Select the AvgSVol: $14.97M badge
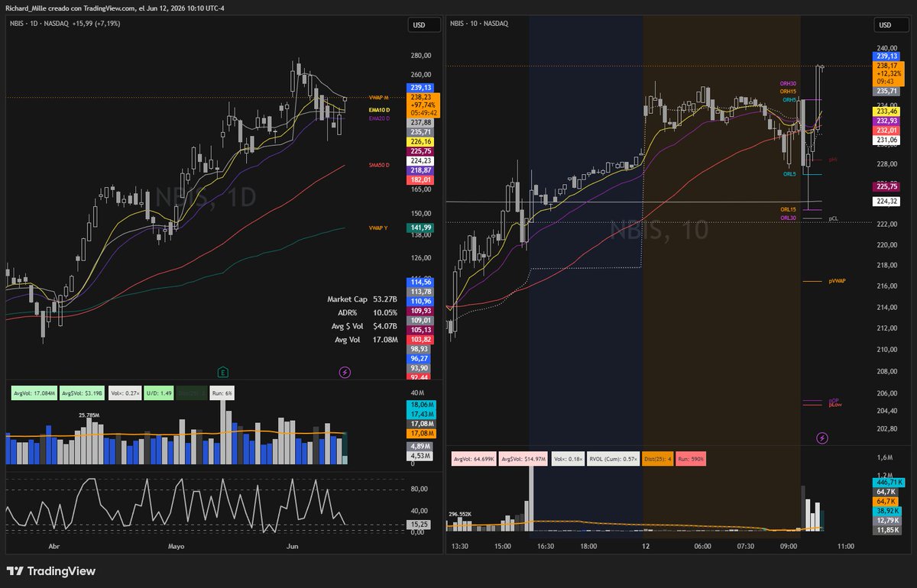 click(523, 459)
